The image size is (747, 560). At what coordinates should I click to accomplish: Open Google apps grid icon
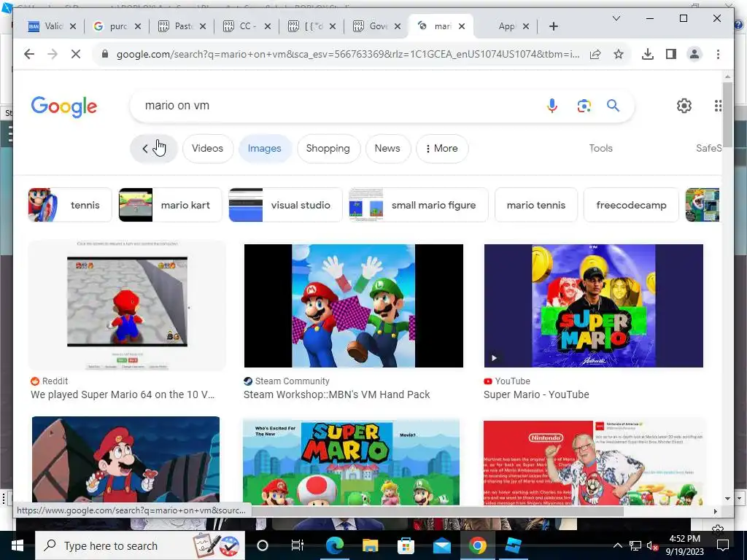tap(718, 106)
